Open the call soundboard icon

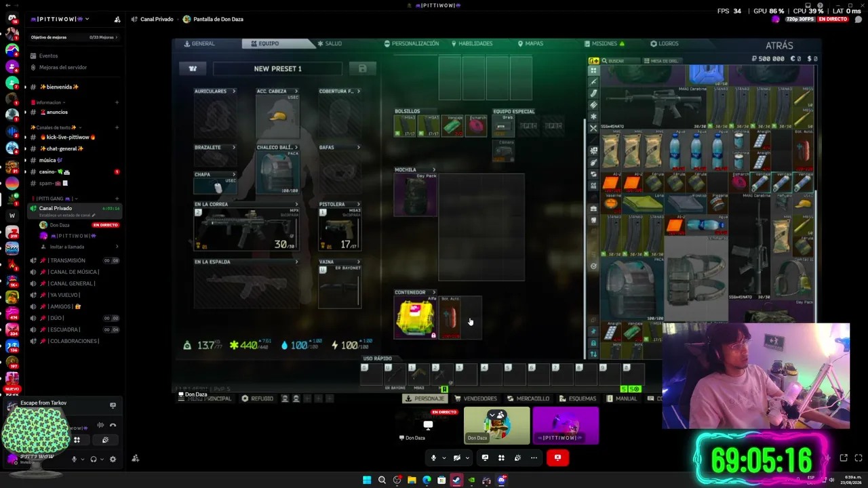tap(517, 457)
